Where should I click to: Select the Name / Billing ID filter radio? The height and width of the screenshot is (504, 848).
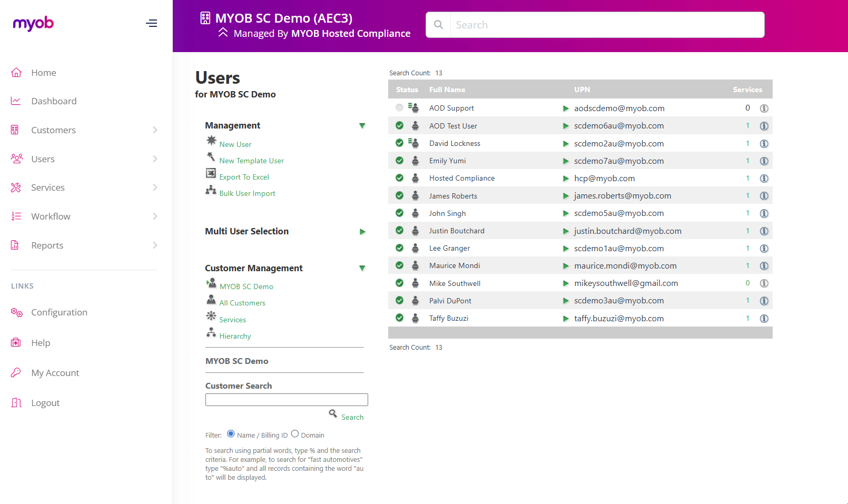tap(231, 434)
